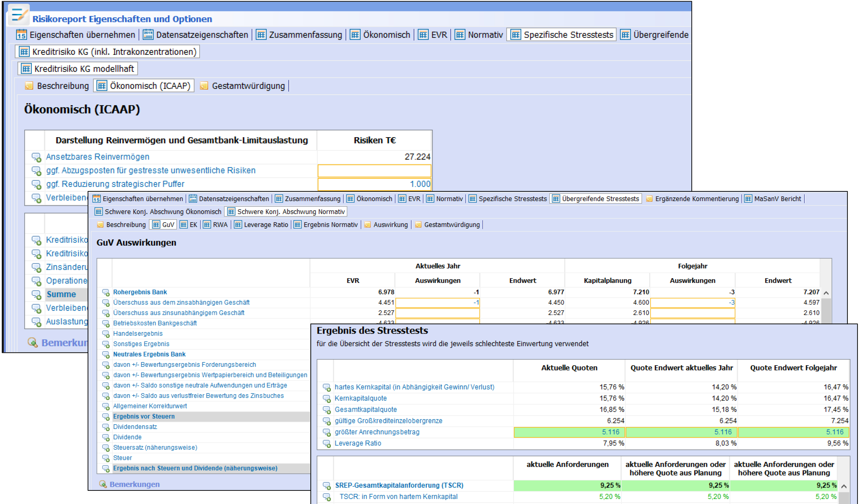Click comment icon next to Leverage Ratio

[x=327, y=444]
